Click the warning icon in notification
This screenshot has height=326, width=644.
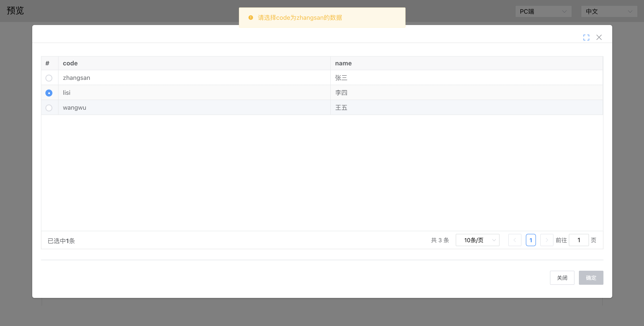point(251,18)
